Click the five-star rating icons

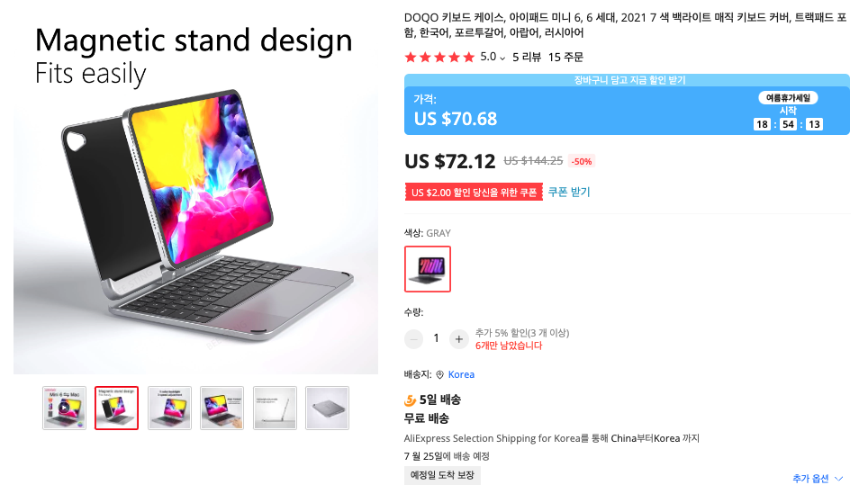[x=439, y=57]
